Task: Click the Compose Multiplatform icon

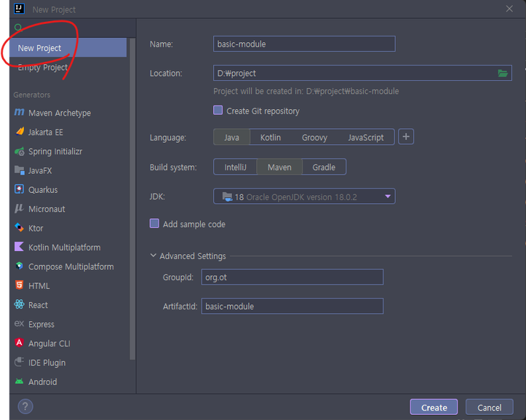Action: 19,266
